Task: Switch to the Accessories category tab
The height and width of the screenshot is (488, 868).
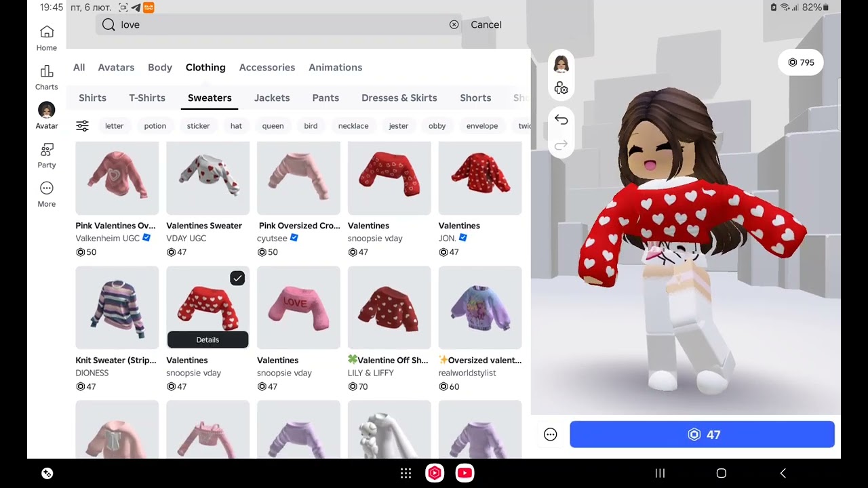Action: (267, 67)
